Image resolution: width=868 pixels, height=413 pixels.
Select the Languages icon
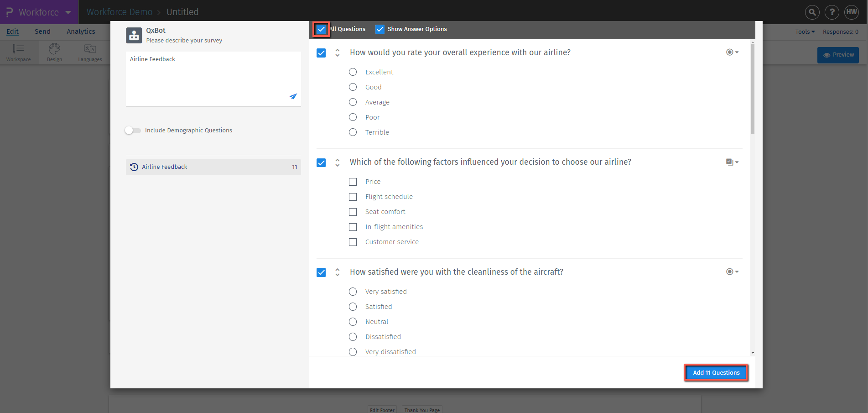pos(89,52)
